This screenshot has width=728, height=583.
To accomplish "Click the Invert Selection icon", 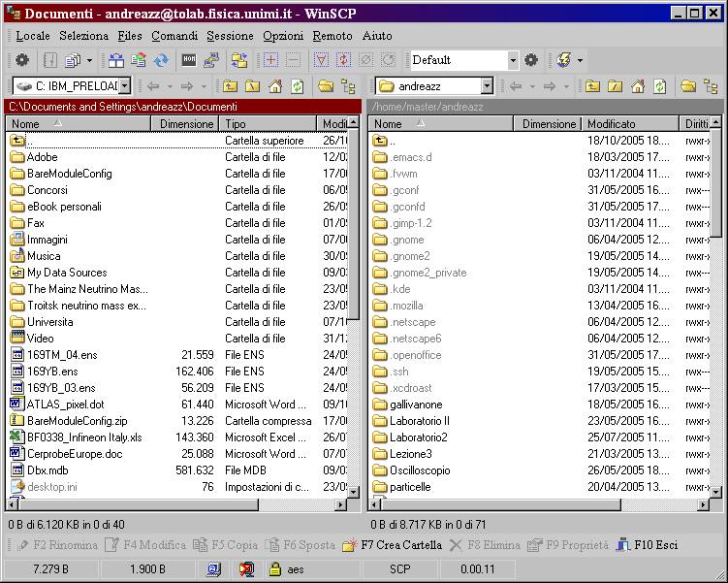I will [343, 60].
